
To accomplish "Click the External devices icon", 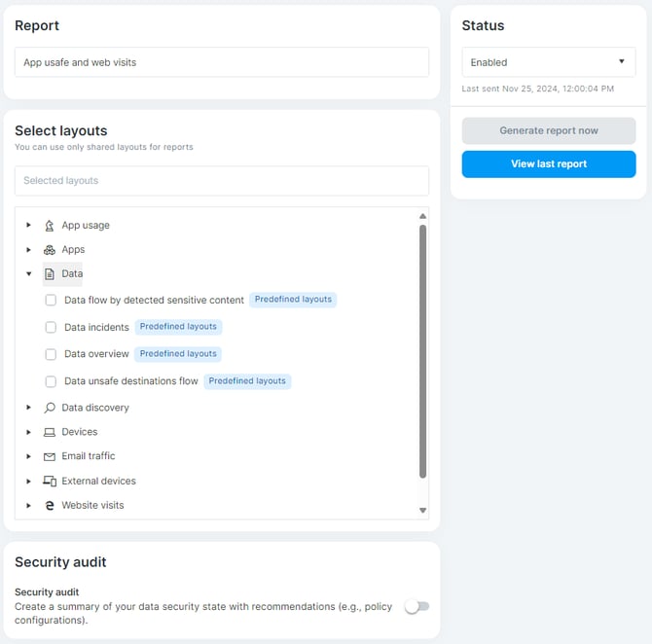I will (50, 481).
